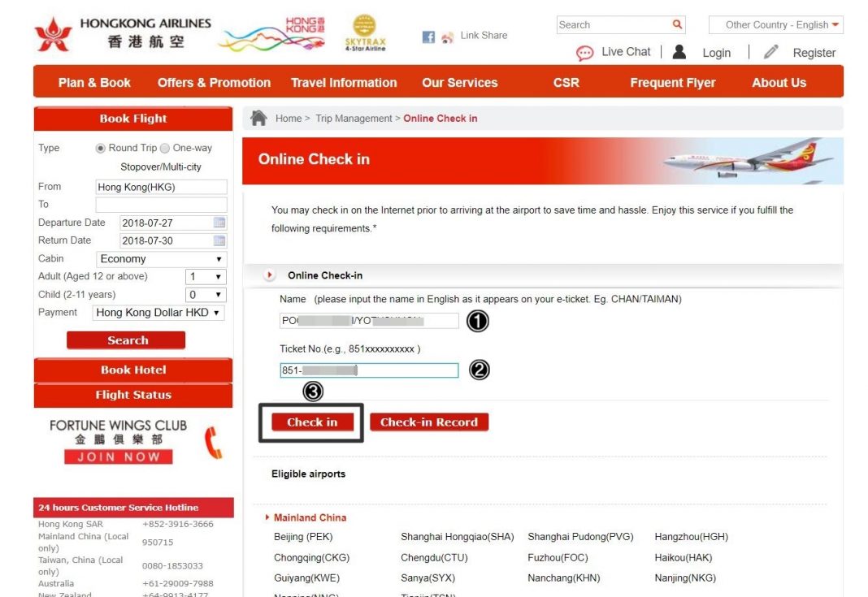868x597 pixels.
Task: Open the Trip Management breadcrumb link
Action: click(354, 119)
